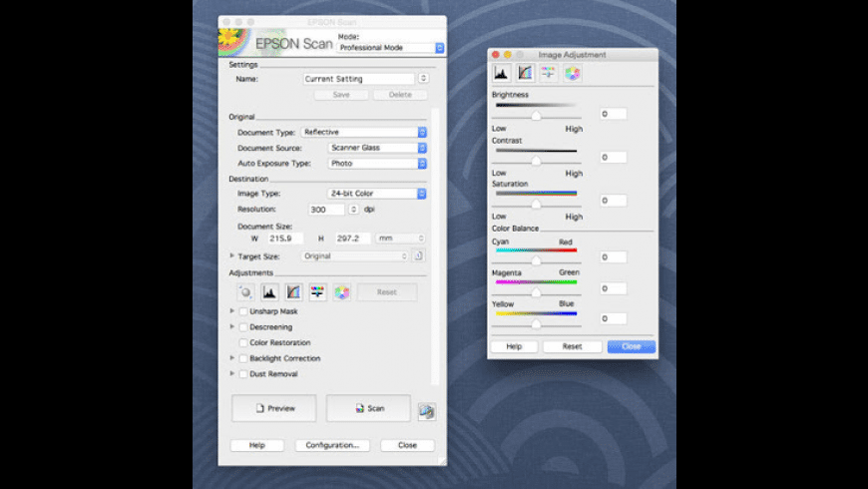
Task: Click blue Close in Image Adjustment
Action: 632,346
